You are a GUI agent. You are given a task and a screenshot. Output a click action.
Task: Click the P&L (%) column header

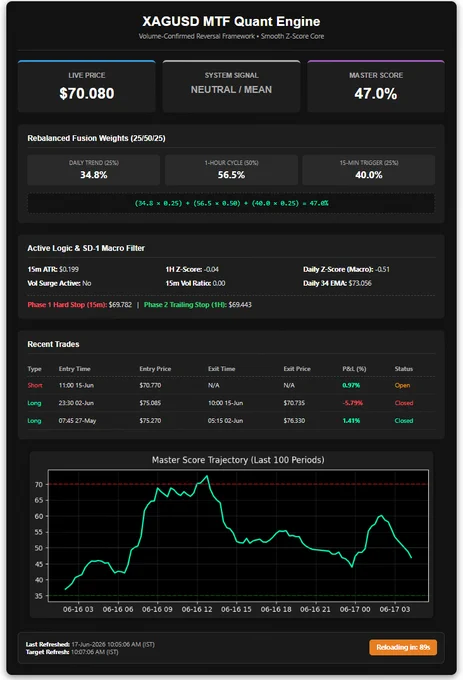354,369
